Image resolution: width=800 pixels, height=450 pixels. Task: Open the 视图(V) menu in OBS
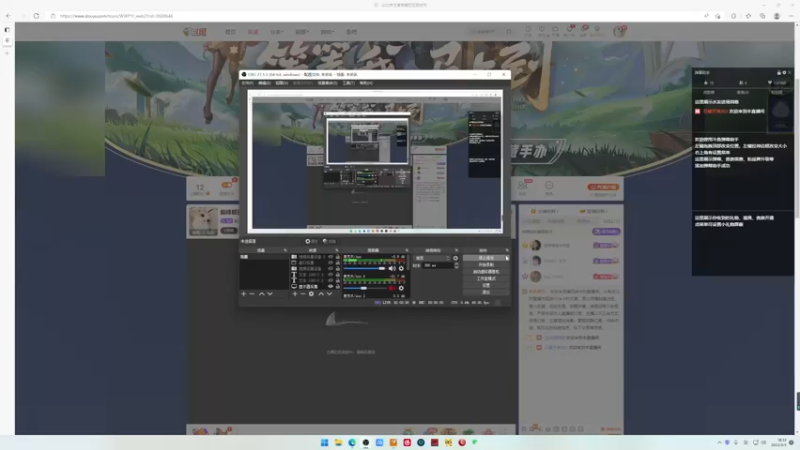[x=282, y=83]
